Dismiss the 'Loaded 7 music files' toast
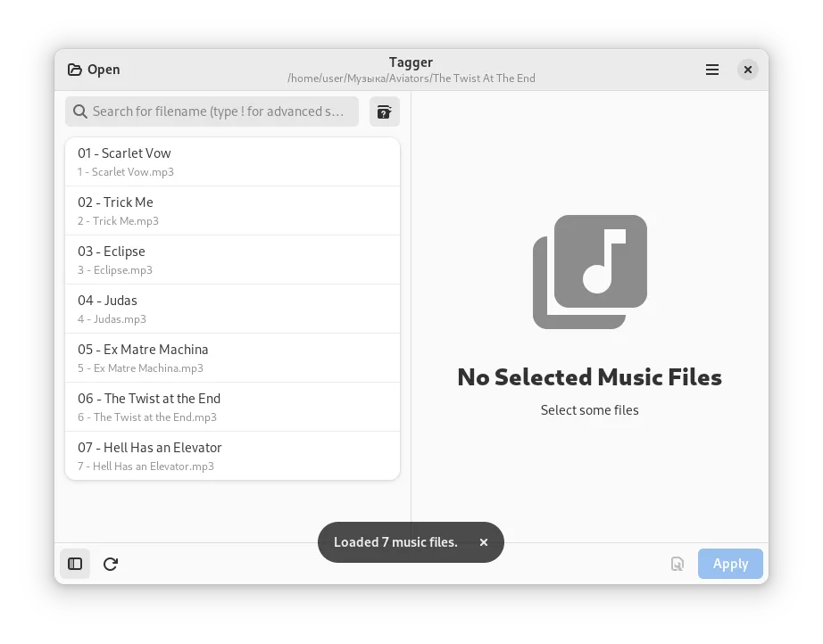The image size is (823, 644). point(484,542)
